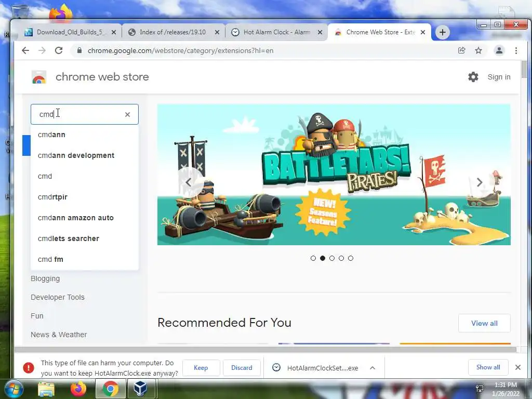Open the Chrome three-dot menu
Viewport: 532px width, 399px height.
pyautogui.click(x=516, y=50)
